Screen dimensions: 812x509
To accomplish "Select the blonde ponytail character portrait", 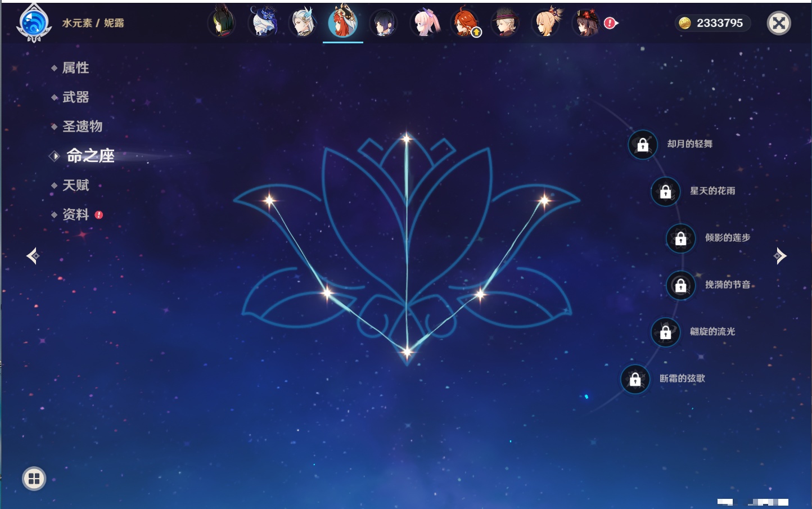I will 546,23.
